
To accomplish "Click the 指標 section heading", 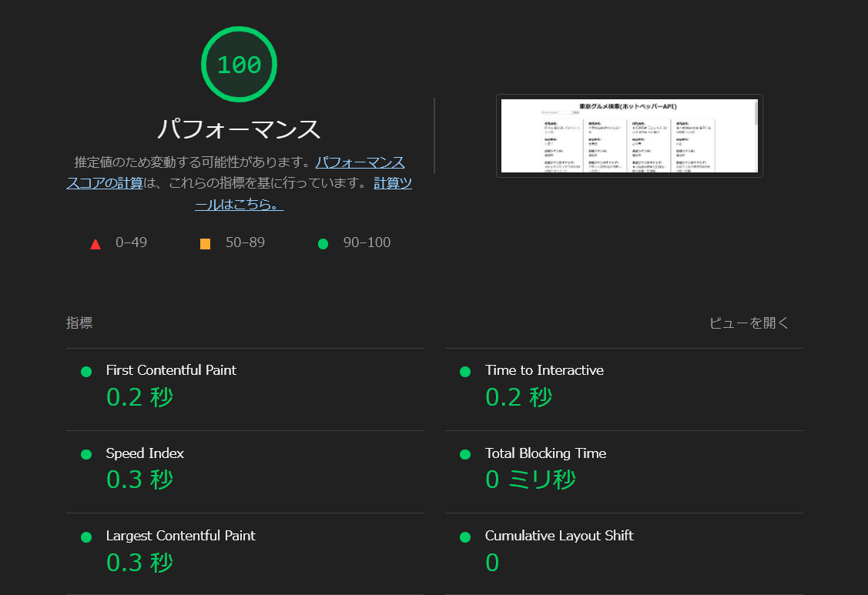I will coord(79,323).
